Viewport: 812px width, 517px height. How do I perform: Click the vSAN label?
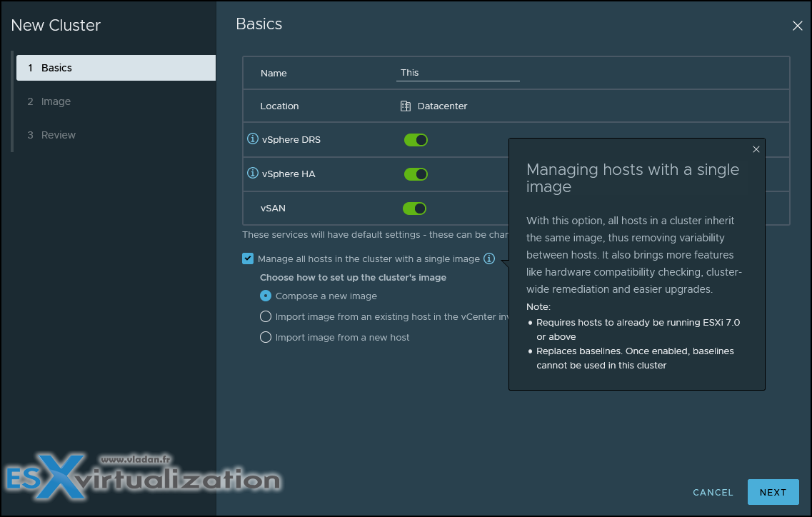[273, 209]
